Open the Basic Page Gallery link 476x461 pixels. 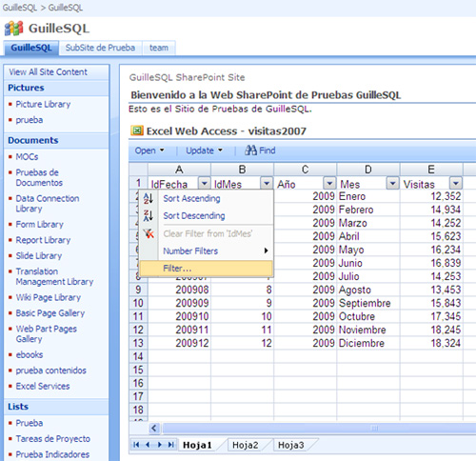pos(50,313)
